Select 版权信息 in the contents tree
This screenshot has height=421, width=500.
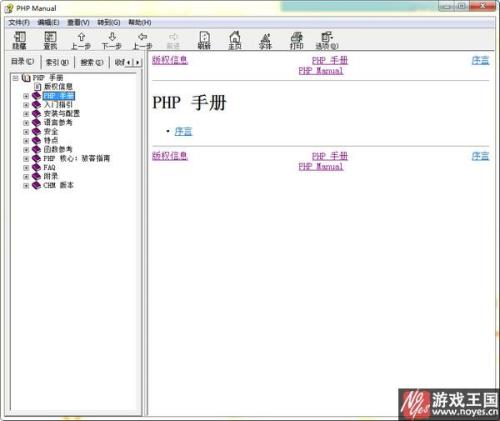pos(58,87)
